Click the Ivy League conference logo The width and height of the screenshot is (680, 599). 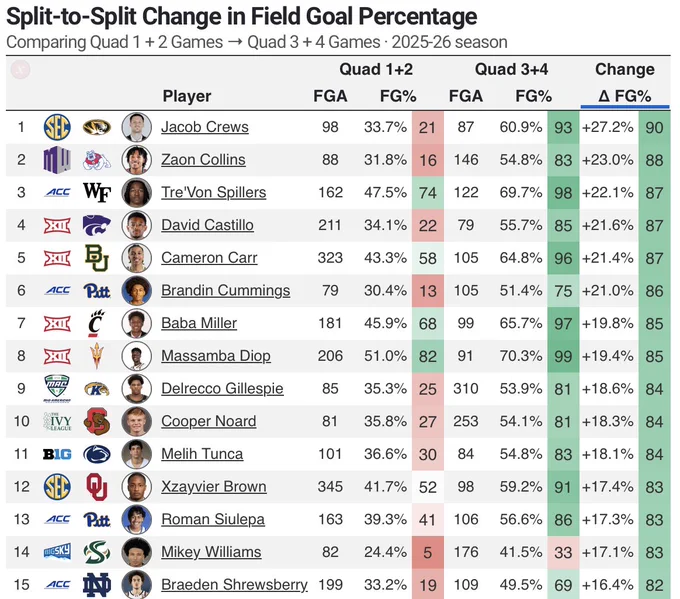(x=57, y=421)
